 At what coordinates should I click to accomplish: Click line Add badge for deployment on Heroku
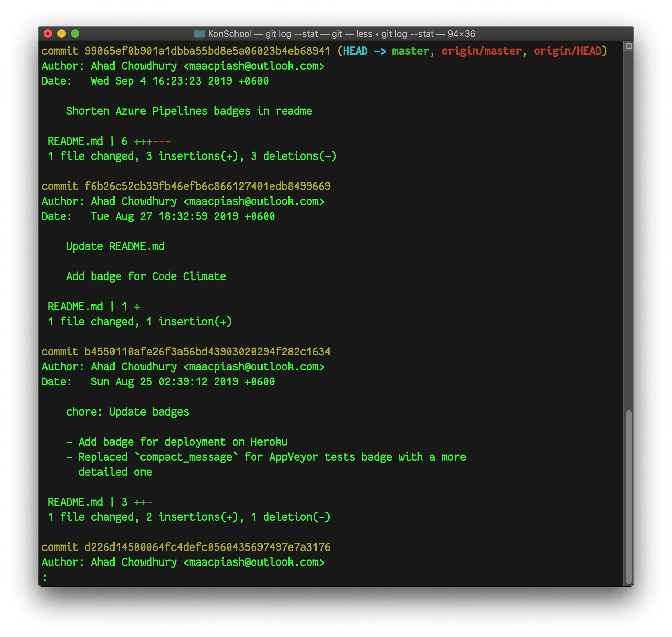[177, 442]
